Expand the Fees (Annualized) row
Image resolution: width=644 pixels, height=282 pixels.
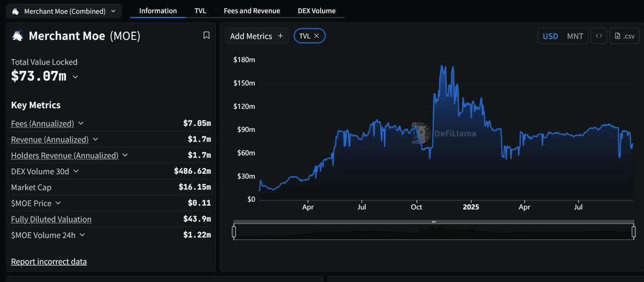pos(81,123)
